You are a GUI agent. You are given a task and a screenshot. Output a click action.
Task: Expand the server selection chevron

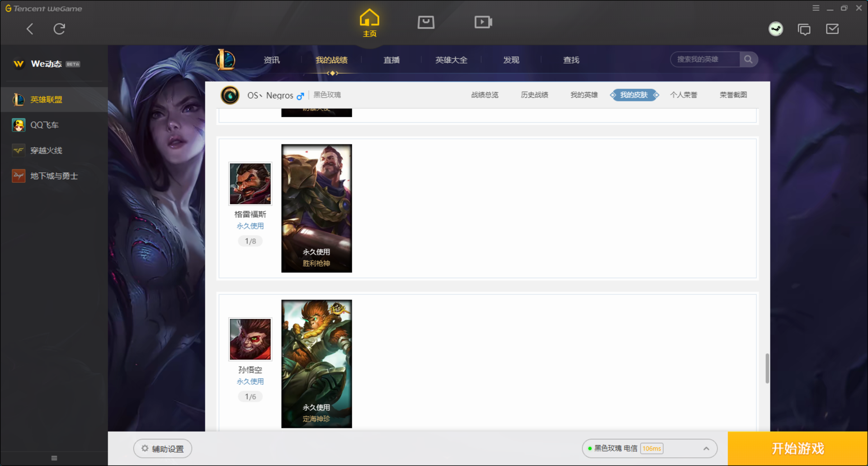pyautogui.click(x=706, y=448)
